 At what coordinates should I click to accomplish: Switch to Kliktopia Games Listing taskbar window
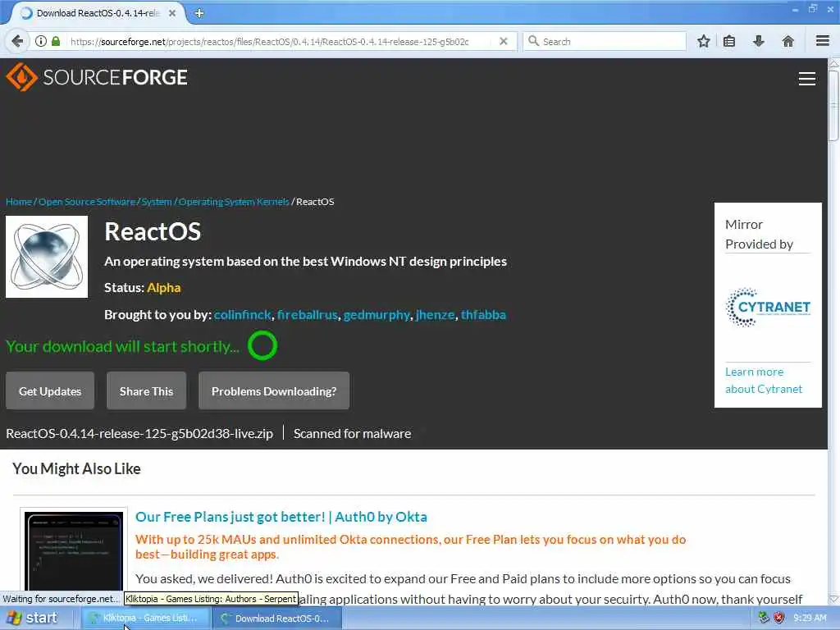coord(145,619)
